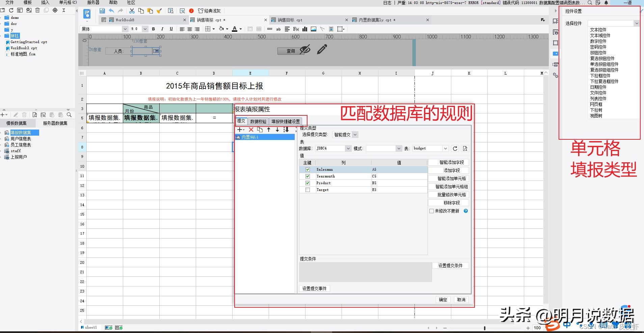Switch to the 数据校验 tab

[x=258, y=121]
